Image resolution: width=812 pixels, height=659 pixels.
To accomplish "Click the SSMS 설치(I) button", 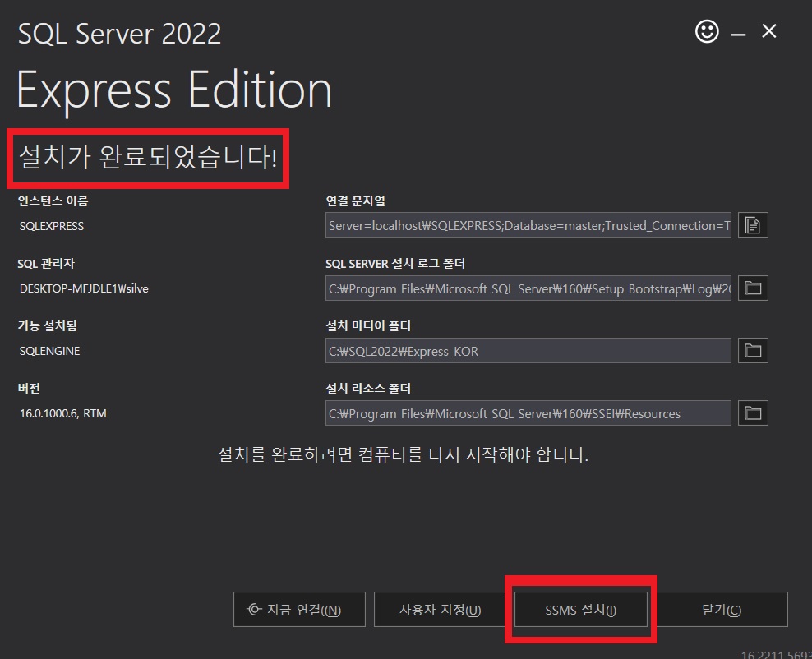I will tap(581, 609).
